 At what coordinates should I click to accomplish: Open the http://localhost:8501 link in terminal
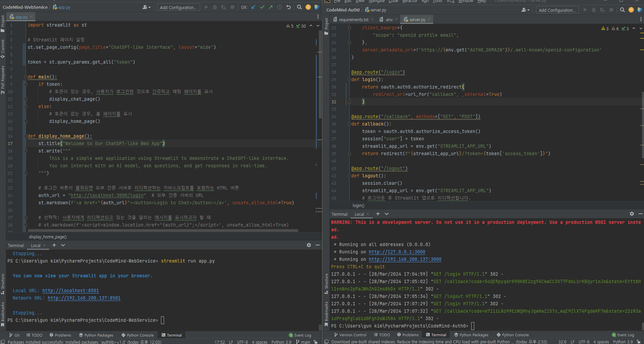point(70,290)
